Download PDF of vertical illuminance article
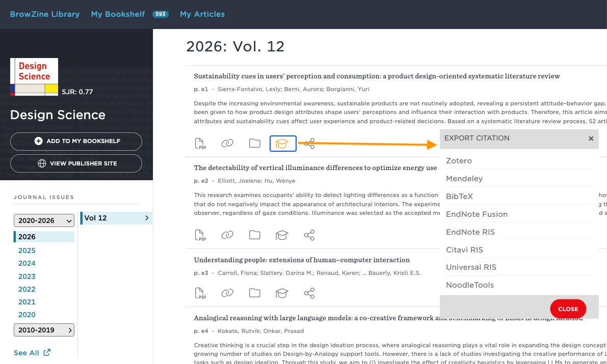Viewport: 607px width, 364px height. [200, 235]
